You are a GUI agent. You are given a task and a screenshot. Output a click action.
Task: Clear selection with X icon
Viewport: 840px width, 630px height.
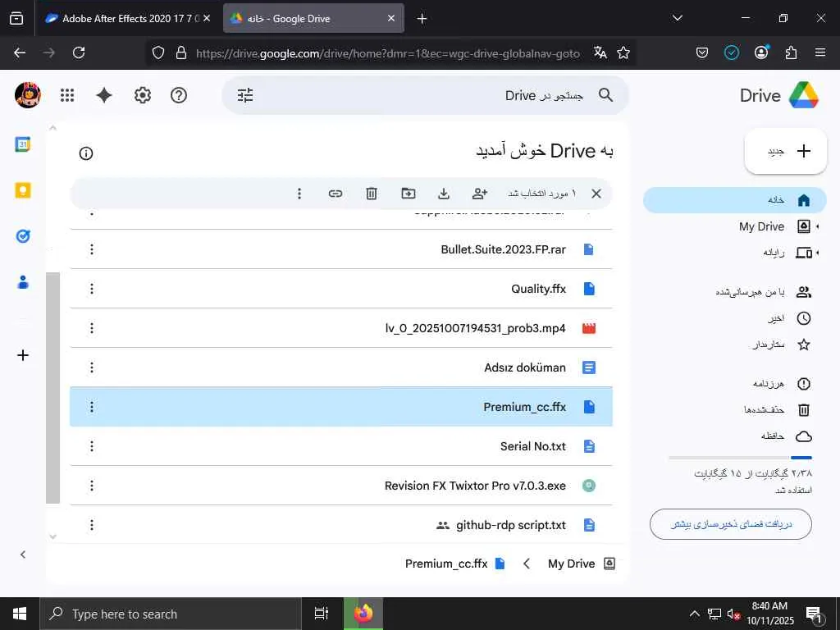pyautogui.click(x=596, y=194)
